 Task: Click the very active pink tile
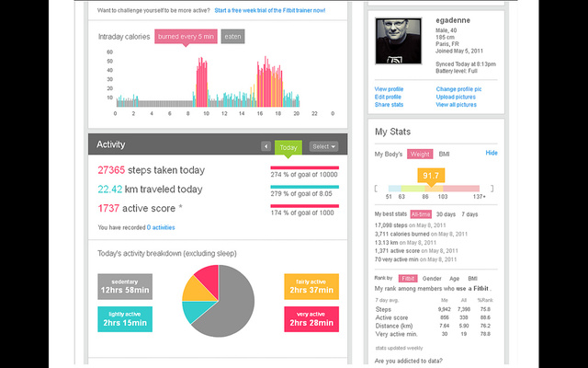(x=311, y=318)
